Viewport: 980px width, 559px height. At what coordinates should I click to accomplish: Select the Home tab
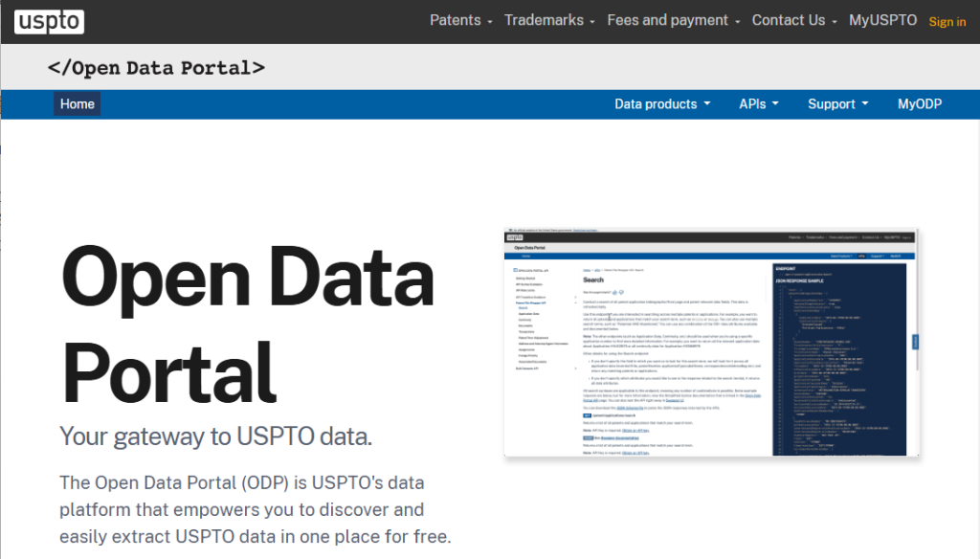pyautogui.click(x=77, y=103)
